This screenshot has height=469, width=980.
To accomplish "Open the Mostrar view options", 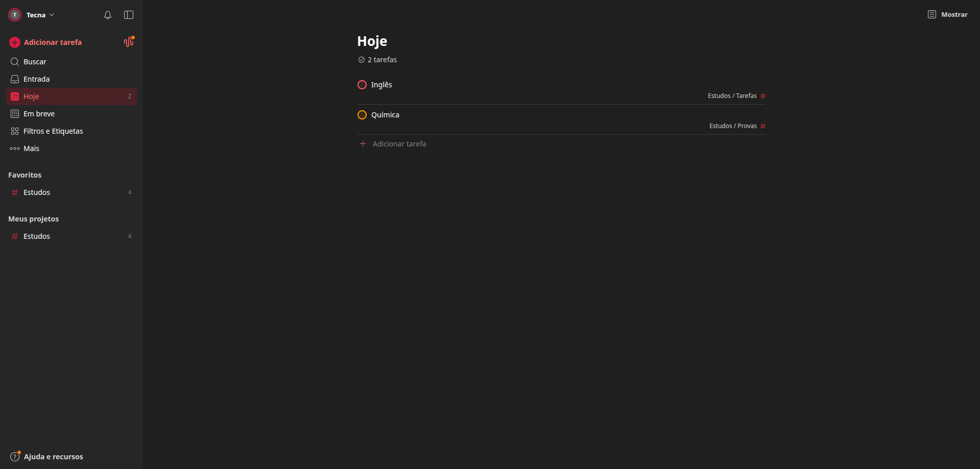I will click(x=951, y=14).
